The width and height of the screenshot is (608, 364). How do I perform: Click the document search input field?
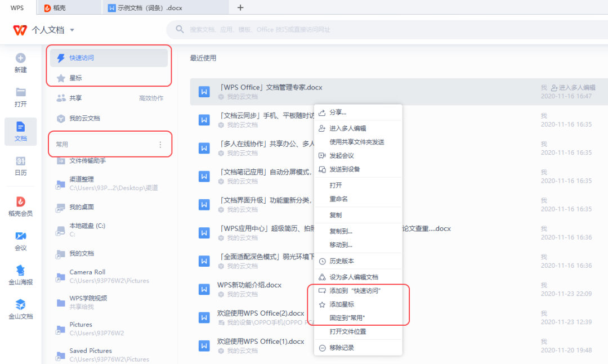[388, 29]
